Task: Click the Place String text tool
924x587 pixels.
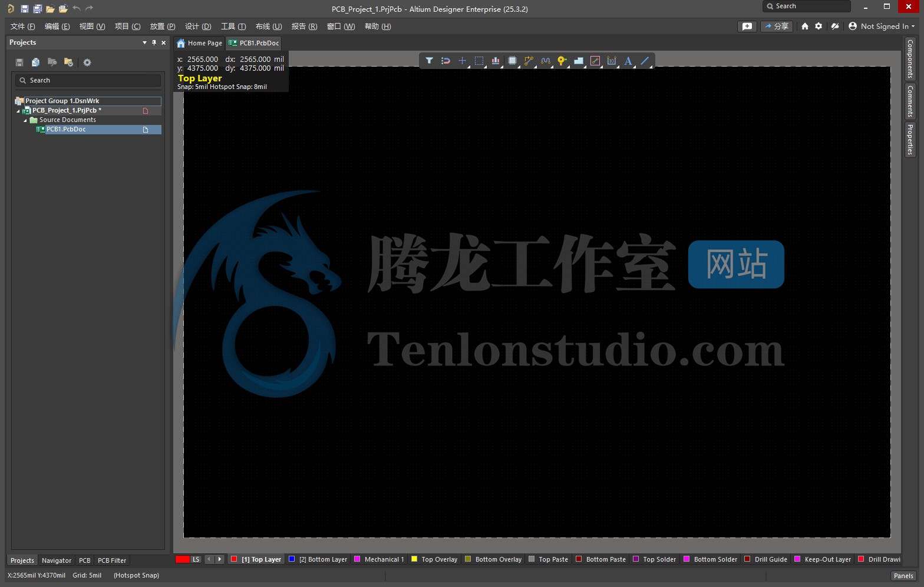Action: (628, 61)
